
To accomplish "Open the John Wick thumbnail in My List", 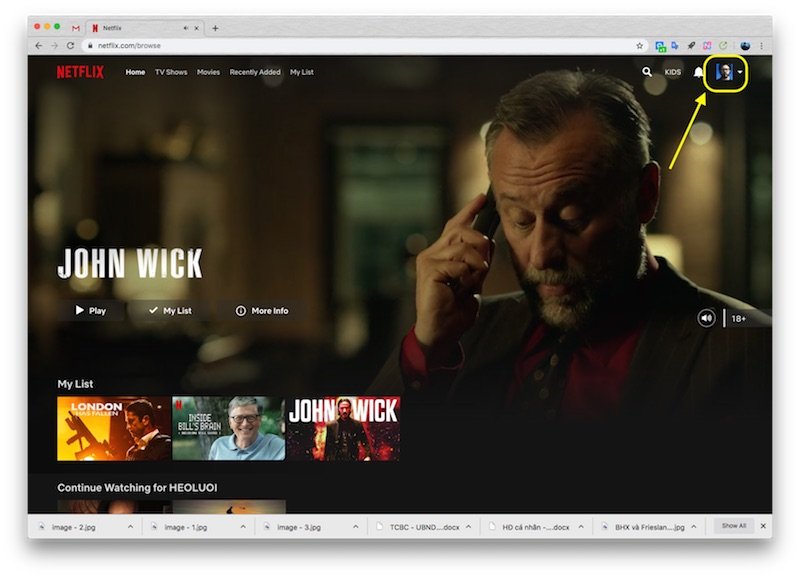I will (343, 429).
